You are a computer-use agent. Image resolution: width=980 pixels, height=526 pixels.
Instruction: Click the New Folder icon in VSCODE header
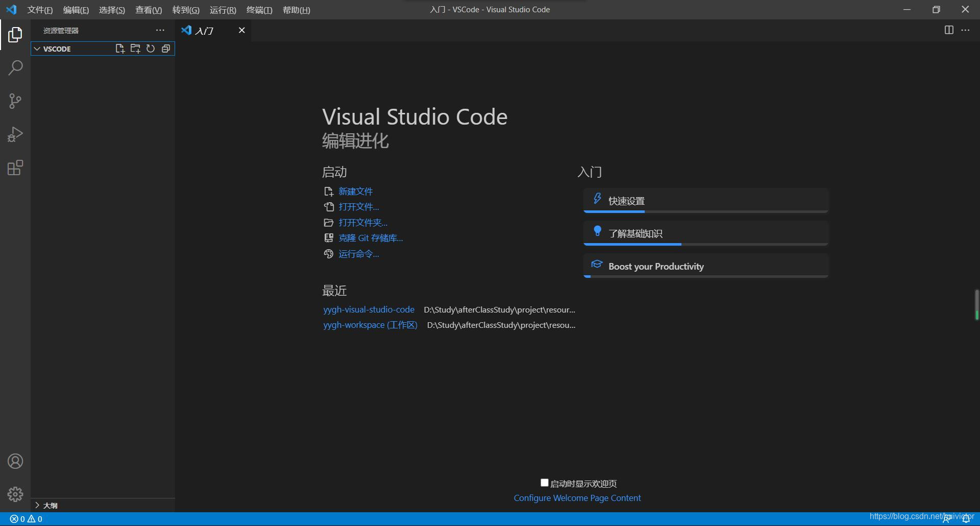[x=135, y=49]
